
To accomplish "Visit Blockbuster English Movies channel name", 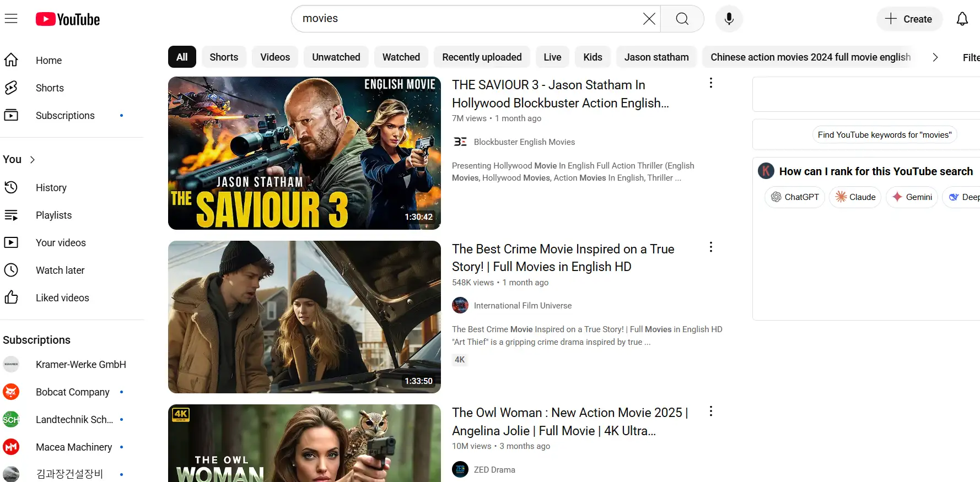I will tap(524, 142).
